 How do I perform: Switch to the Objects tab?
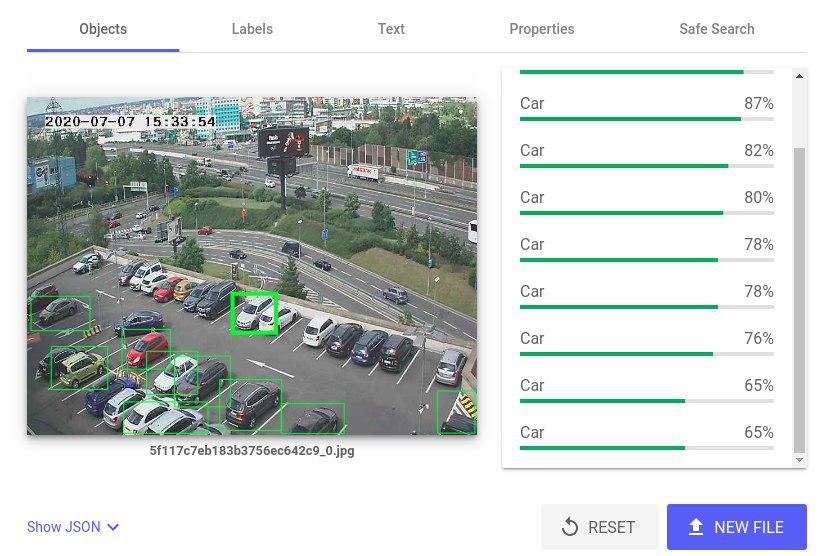(x=103, y=29)
